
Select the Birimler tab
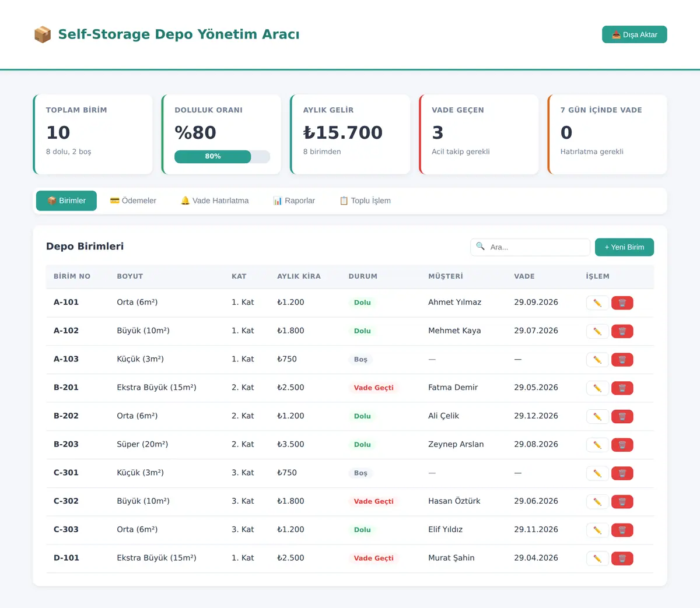pos(66,201)
